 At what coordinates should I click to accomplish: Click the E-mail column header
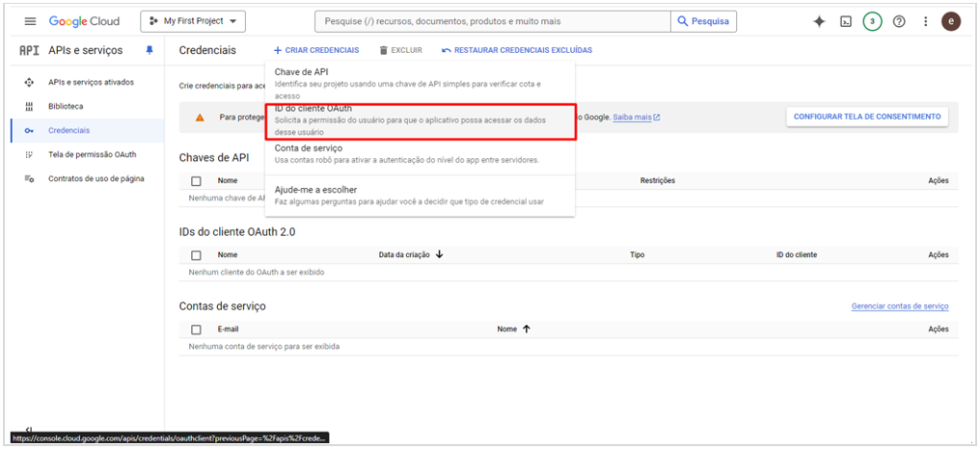(229, 330)
